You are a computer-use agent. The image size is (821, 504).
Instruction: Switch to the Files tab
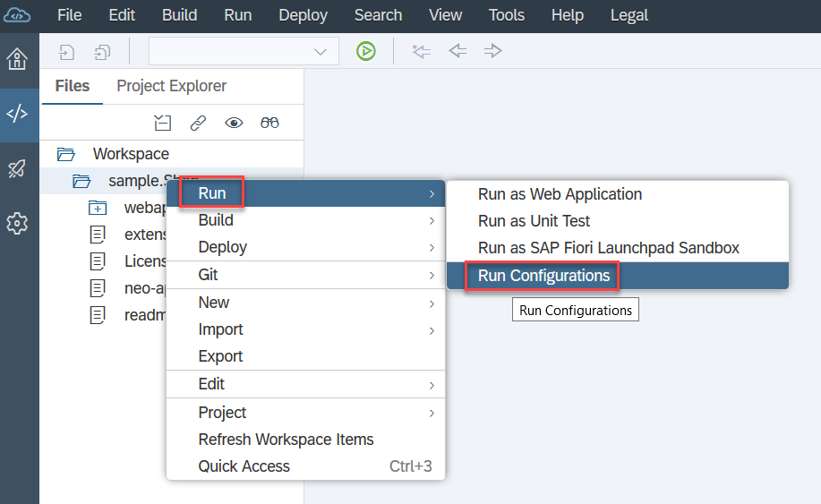tap(73, 86)
